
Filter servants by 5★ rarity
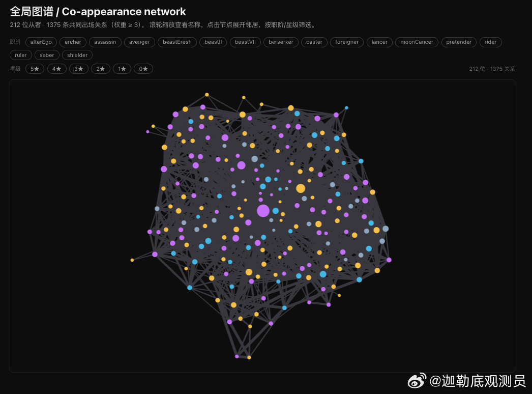35,69
